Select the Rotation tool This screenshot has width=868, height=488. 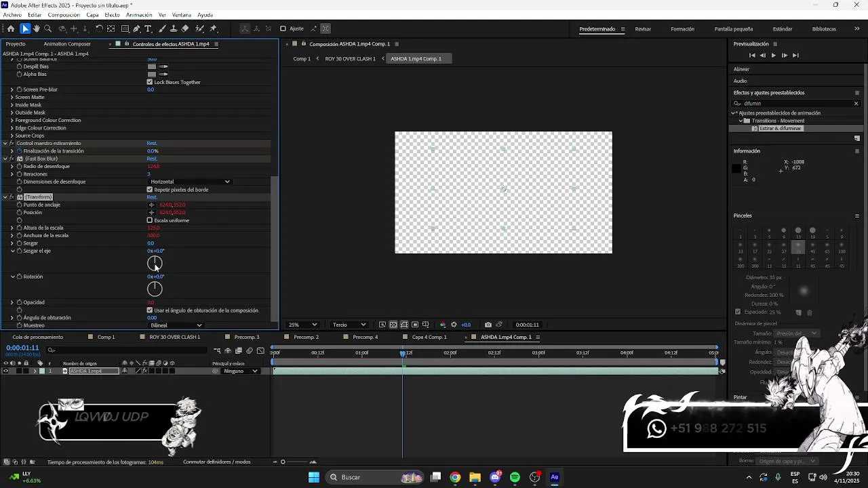(x=99, y=28)
